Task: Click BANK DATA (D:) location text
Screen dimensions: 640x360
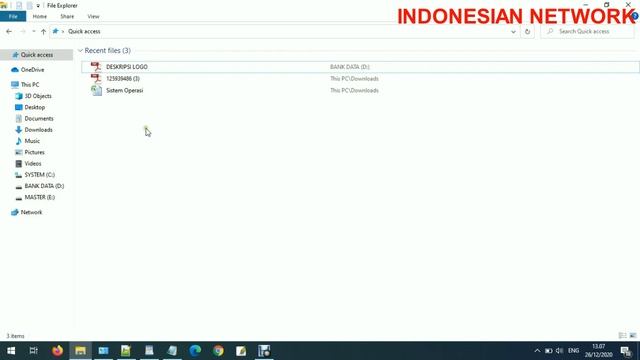Action: 350,67
